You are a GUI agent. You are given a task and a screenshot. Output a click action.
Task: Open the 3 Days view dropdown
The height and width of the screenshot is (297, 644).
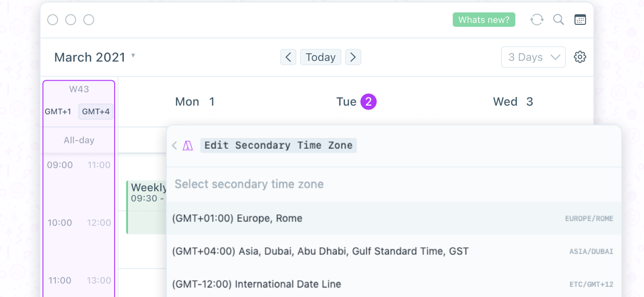click(x=533, y=57)
